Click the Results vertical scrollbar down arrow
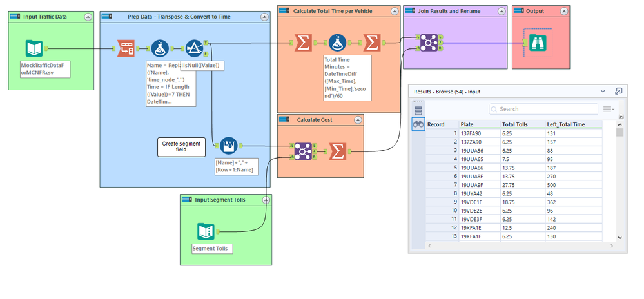 click(x=620, y=237)
